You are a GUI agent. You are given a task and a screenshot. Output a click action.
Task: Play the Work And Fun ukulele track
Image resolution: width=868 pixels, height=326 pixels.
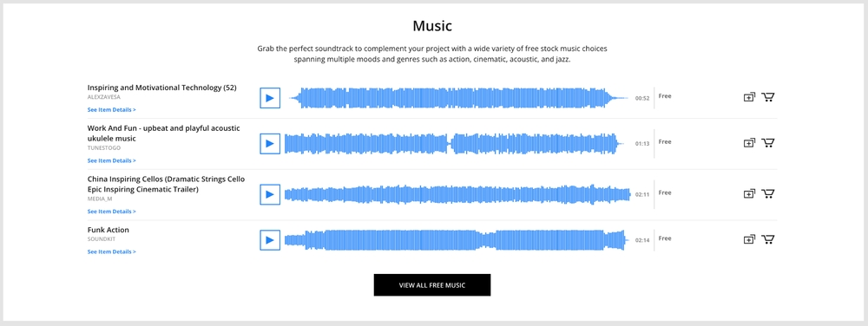pyautogui.click(x=270, y=144)
